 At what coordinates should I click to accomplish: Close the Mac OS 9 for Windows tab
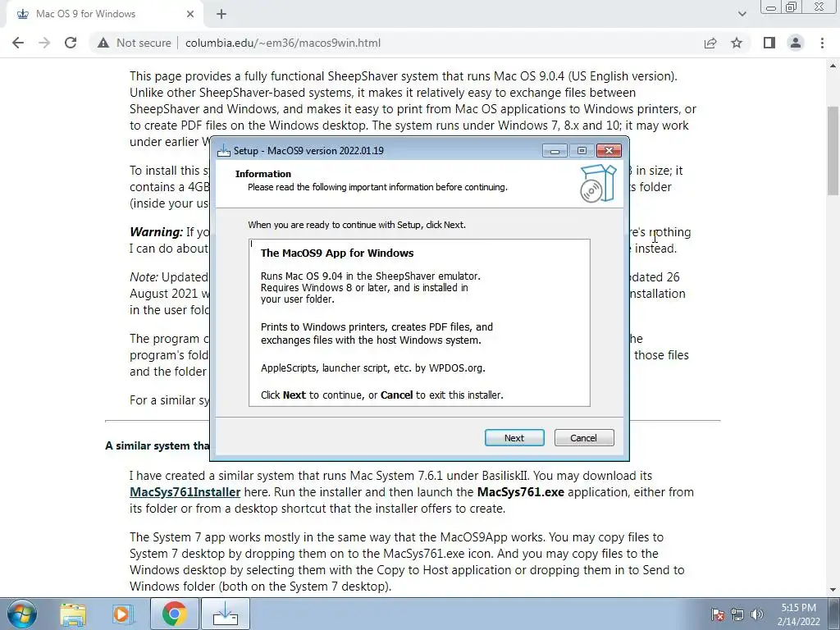point(190,14)
